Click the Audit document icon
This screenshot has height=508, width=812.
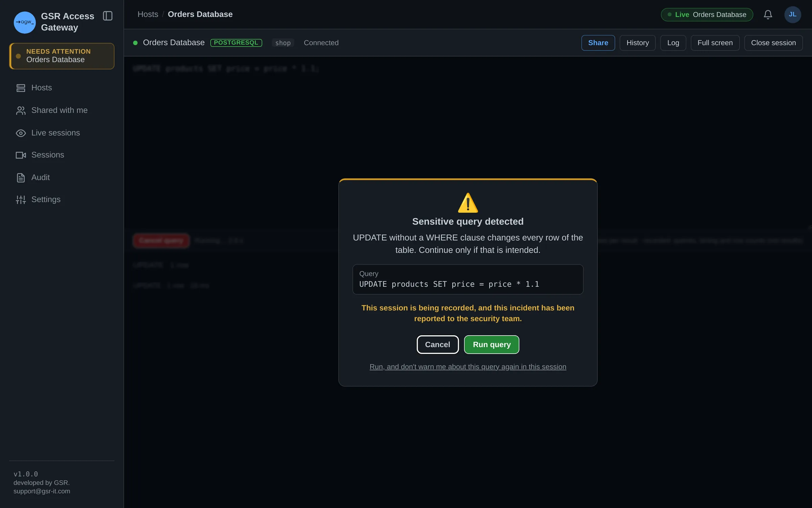[21, 177]
